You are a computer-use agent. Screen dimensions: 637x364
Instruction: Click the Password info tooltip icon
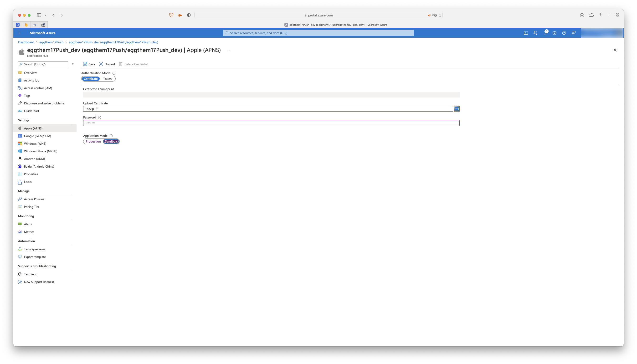[99, 118]
